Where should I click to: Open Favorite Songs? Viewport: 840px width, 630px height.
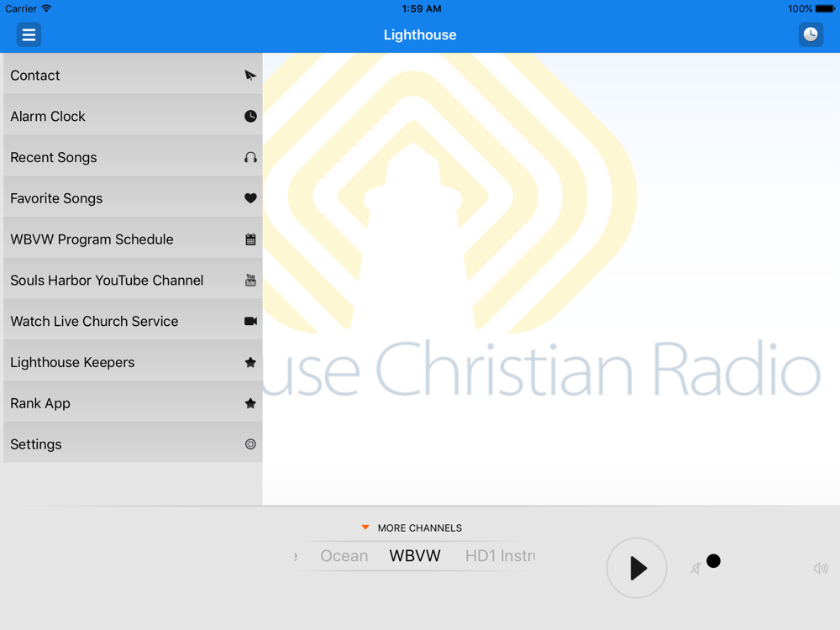(133, 197)
